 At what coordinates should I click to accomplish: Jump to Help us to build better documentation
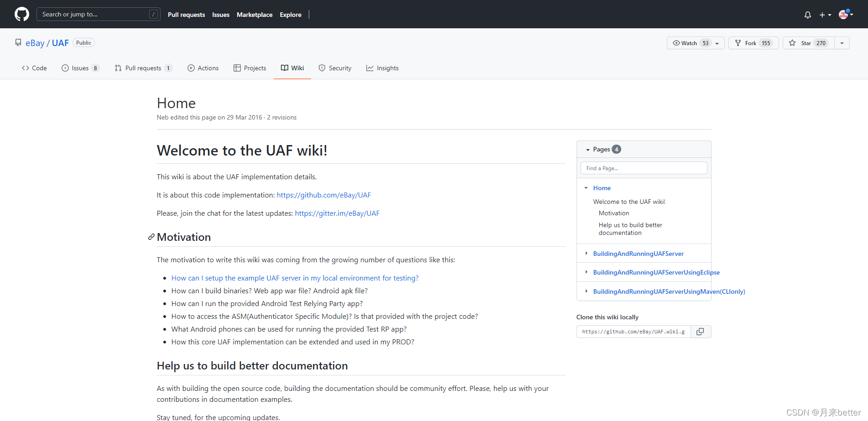(630, 229)
